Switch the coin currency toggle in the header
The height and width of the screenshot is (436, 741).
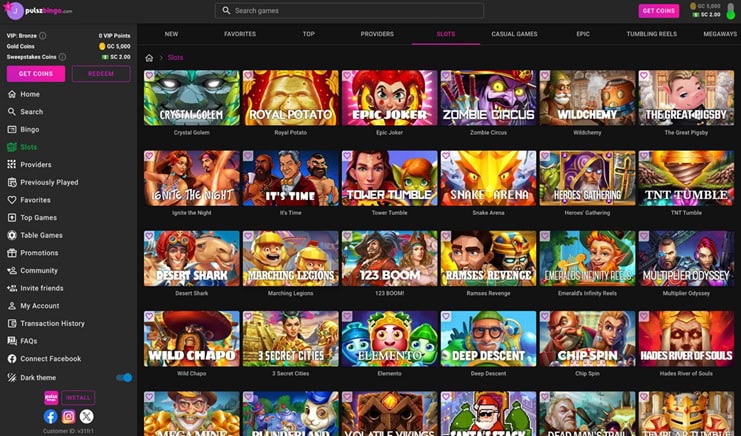731,10
